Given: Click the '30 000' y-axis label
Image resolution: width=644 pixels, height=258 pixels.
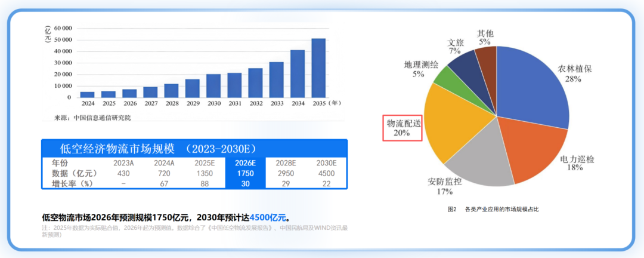Looking at the screenshot, I should click(63, 63).
